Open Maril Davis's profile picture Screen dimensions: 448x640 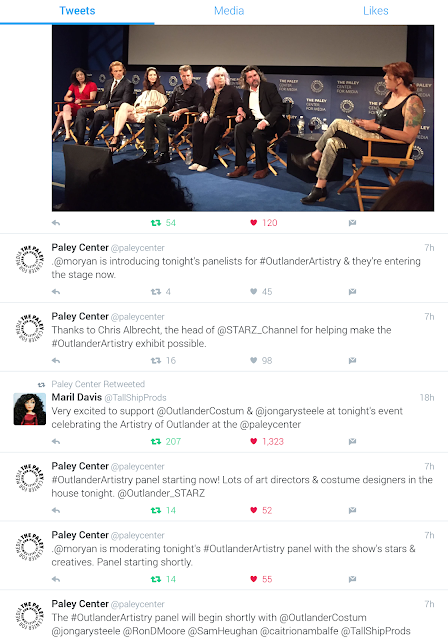click(x=30, y=409)
